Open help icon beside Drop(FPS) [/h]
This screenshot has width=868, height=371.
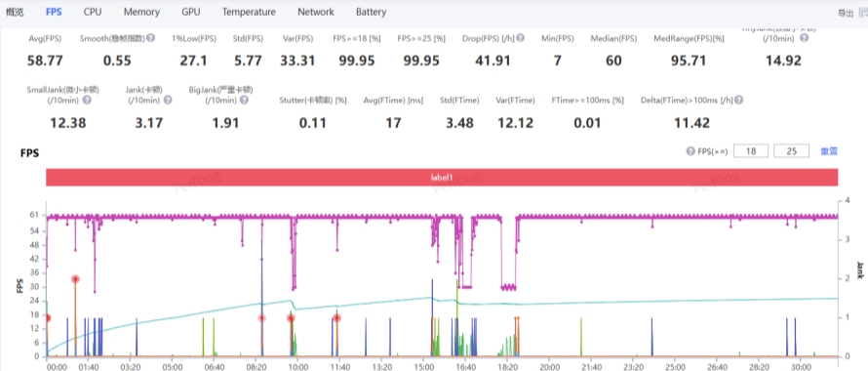pyautogui.click(x=522, y=38)
